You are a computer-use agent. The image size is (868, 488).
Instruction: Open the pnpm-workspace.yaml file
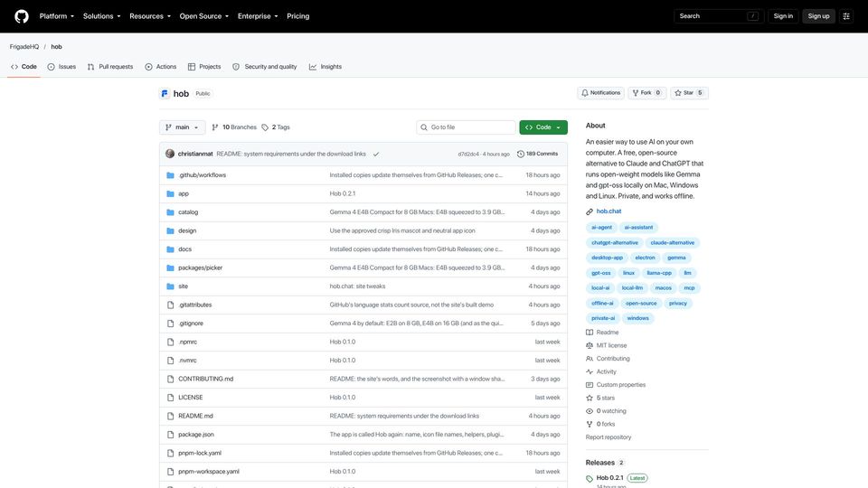tap(209, 472)
